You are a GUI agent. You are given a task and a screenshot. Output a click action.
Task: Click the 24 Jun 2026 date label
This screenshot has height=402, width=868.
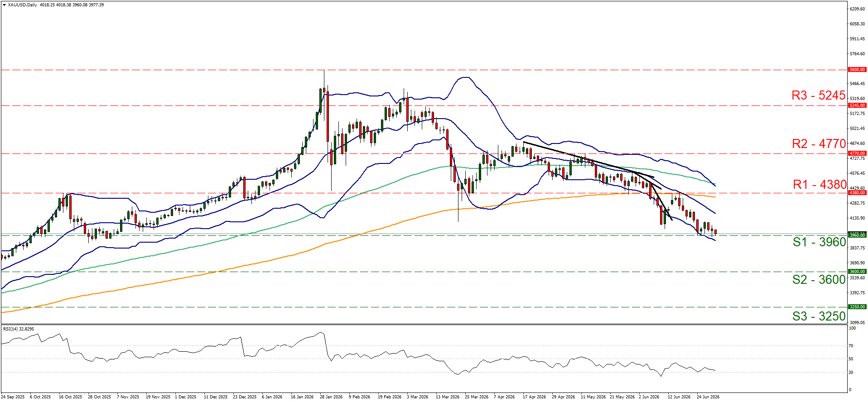pyautogui.click(x=708, y=397)
